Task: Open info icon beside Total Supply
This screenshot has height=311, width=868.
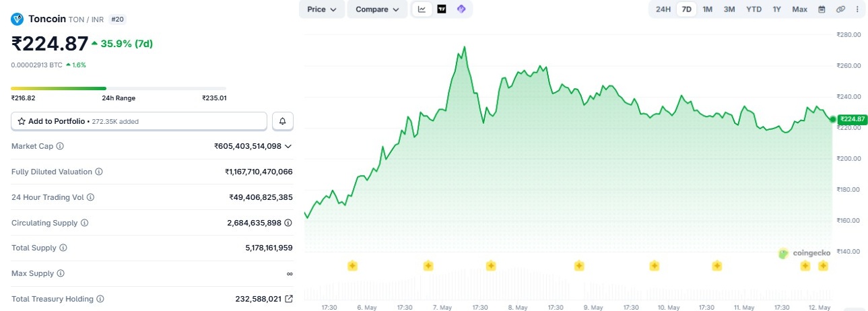Action: click(x=63, y=248)
